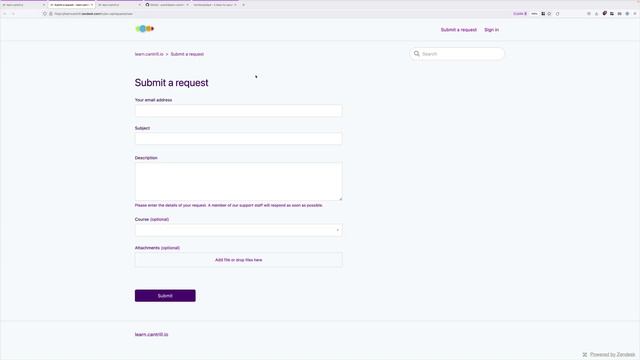Image resolution: width=640 pixels, height=360 pixels.
Task: Close the active Submit a request tab
Action: tap(92, 5)
